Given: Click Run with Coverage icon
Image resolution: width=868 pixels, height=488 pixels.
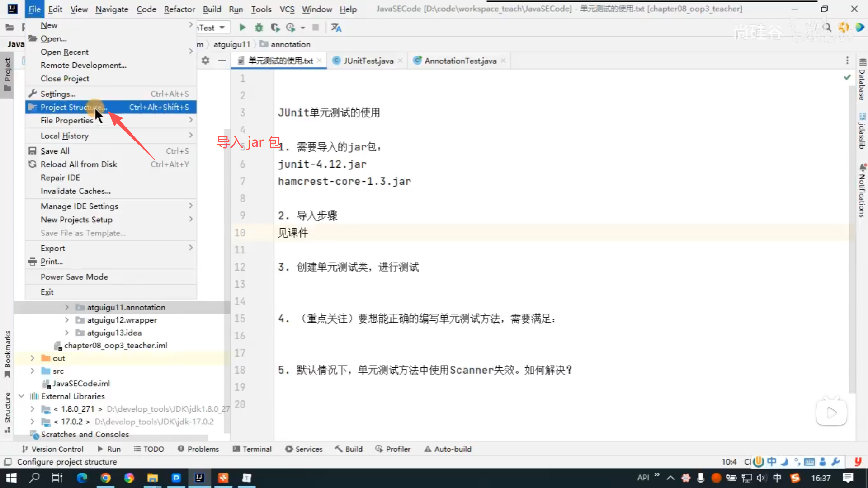Looking at the screenshot, I should [x=275, y=28].
